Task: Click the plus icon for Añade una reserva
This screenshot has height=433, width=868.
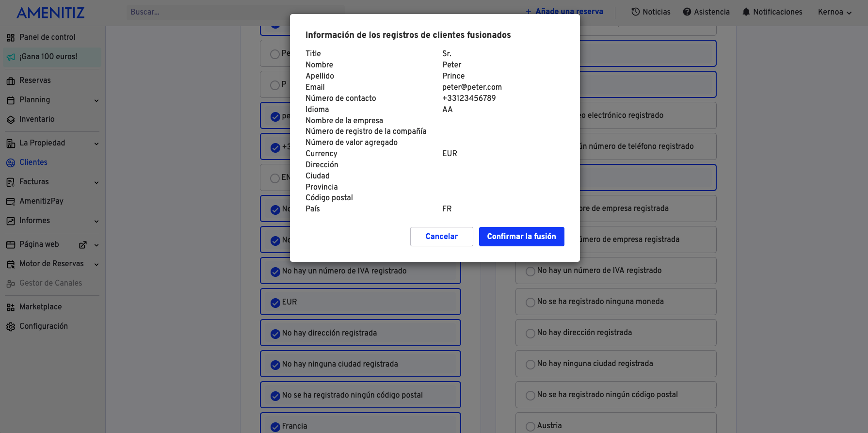Action: [529, 12]
